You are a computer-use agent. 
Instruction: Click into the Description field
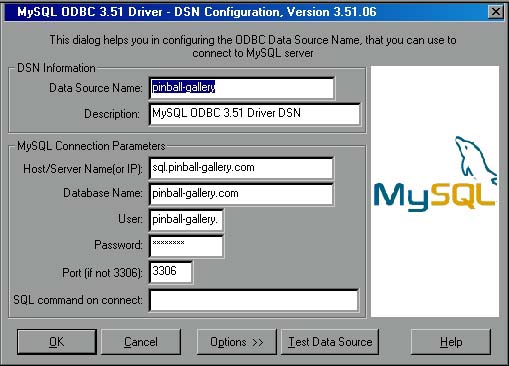pos(255,114)
